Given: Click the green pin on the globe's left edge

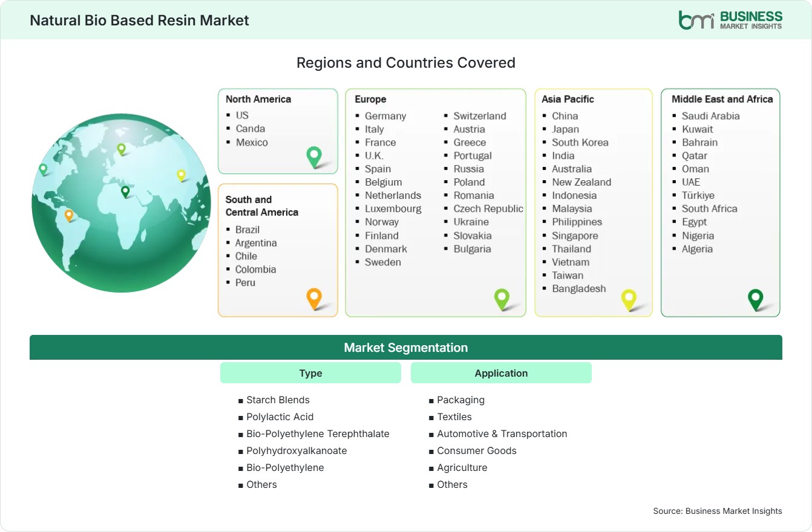Looking at the screenshot, I should pos(43,169).
